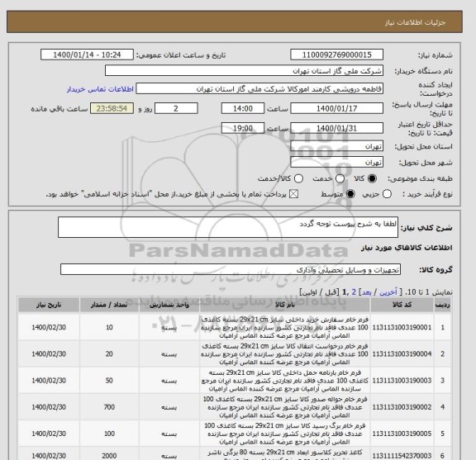Click the ردیف column header

point(442,305)
